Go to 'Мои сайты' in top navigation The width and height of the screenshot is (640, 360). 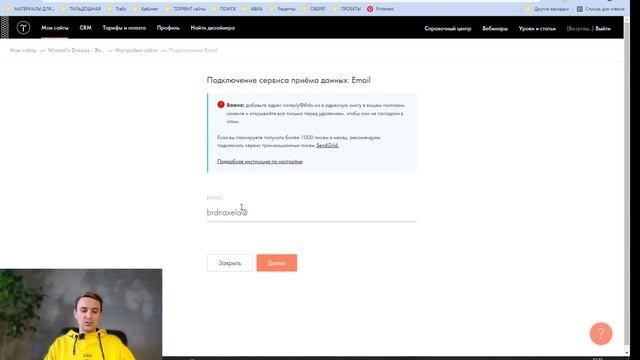[55, 28]
